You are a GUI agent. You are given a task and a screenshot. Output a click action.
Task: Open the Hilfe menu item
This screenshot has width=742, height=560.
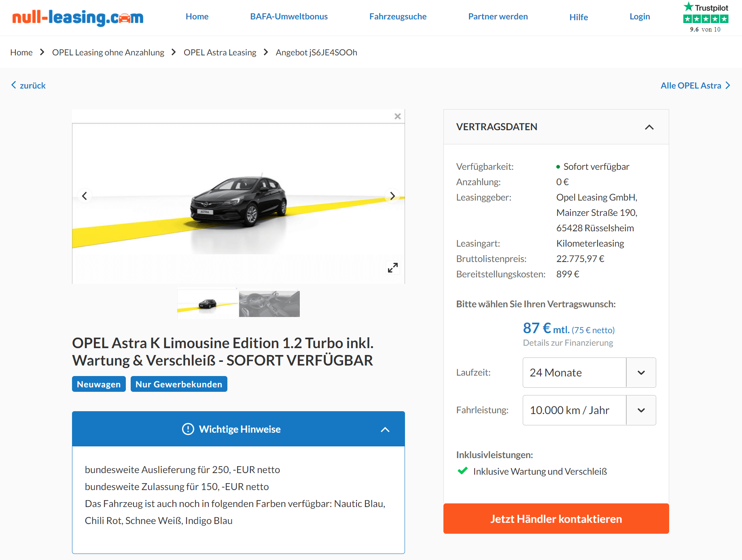[579, 17]
